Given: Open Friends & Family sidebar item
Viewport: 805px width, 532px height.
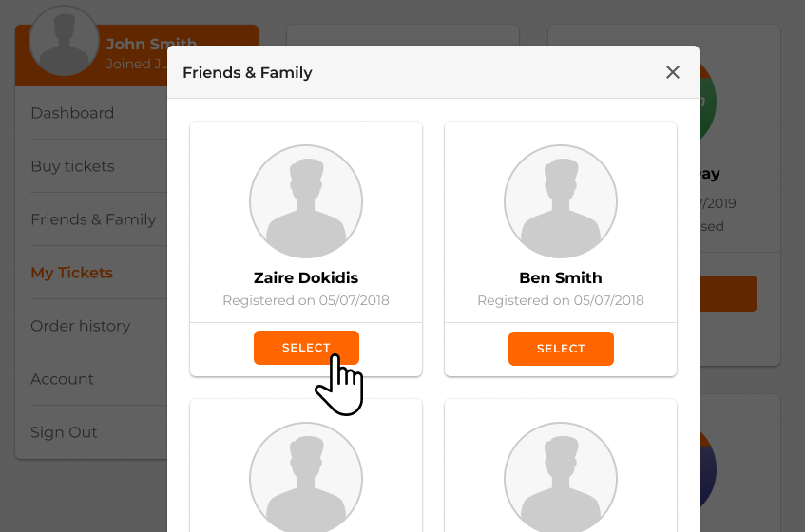Looking at the screenshot, I should pyautogui.click(x=93, y=219).
